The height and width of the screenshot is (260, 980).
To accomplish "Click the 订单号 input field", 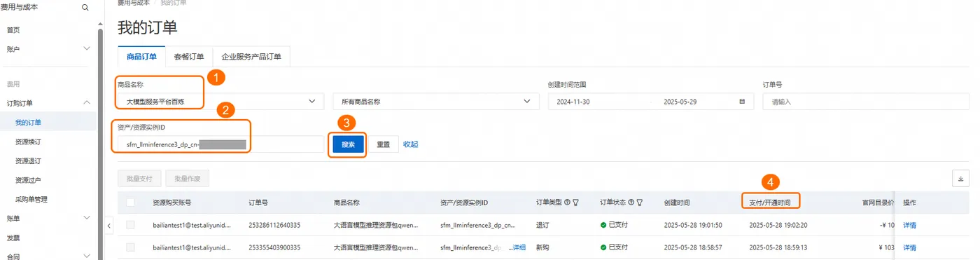I will [866, 102].
